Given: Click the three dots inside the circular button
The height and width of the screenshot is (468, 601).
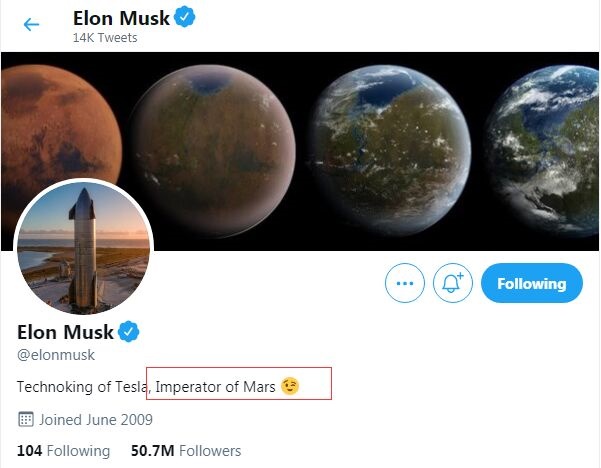Looking at the screenshot, I should click(x=404, y=283).
